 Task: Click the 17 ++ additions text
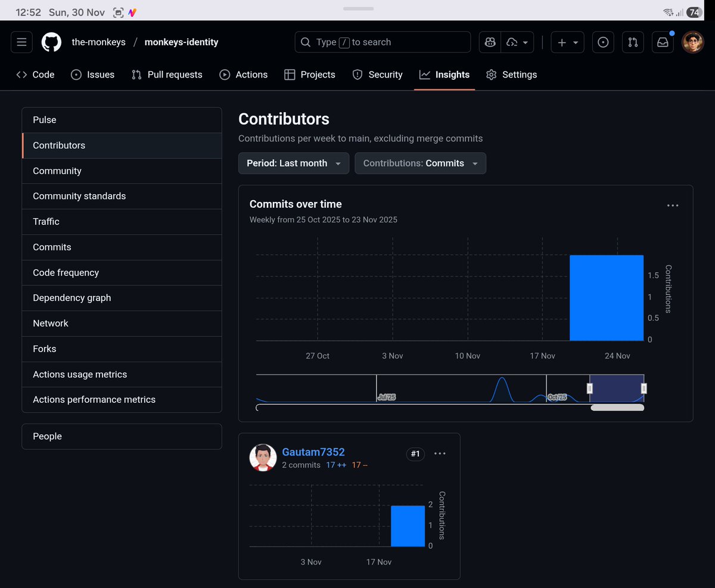[x=336, y=465]
